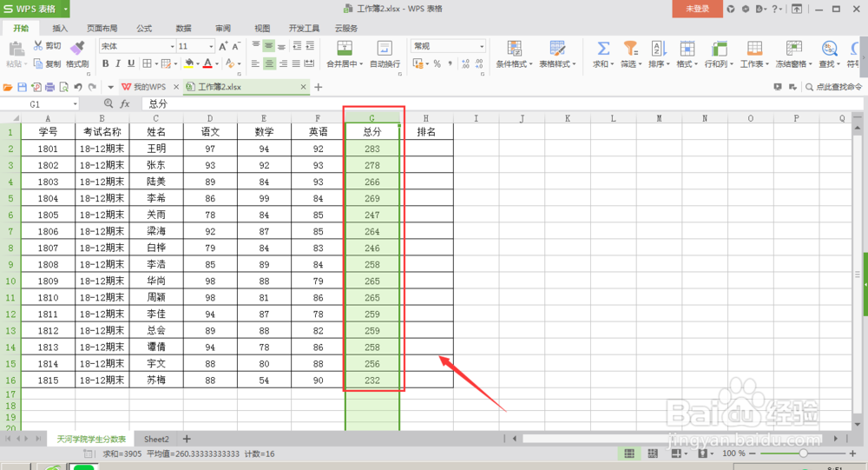Image resolution: width=868 pixels, height=470 pixels.
Task: Select cell H2 under 排名
Action: (x=425, y=149)
